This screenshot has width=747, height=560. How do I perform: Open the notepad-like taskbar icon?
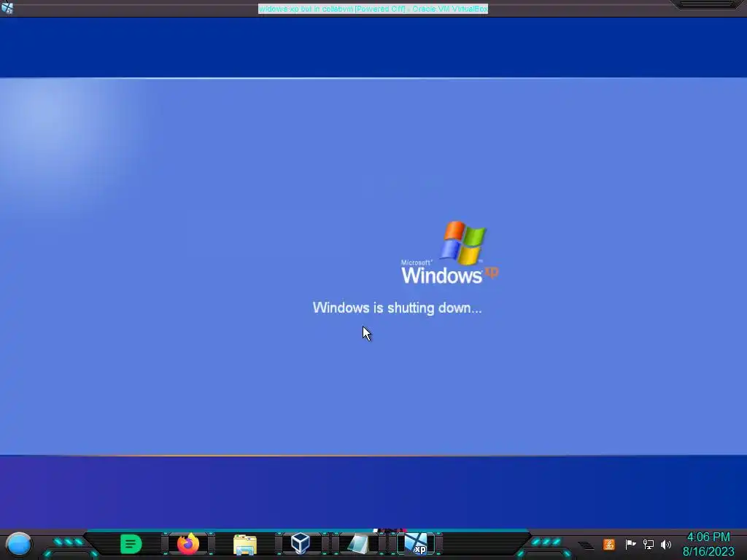point(357,544)
